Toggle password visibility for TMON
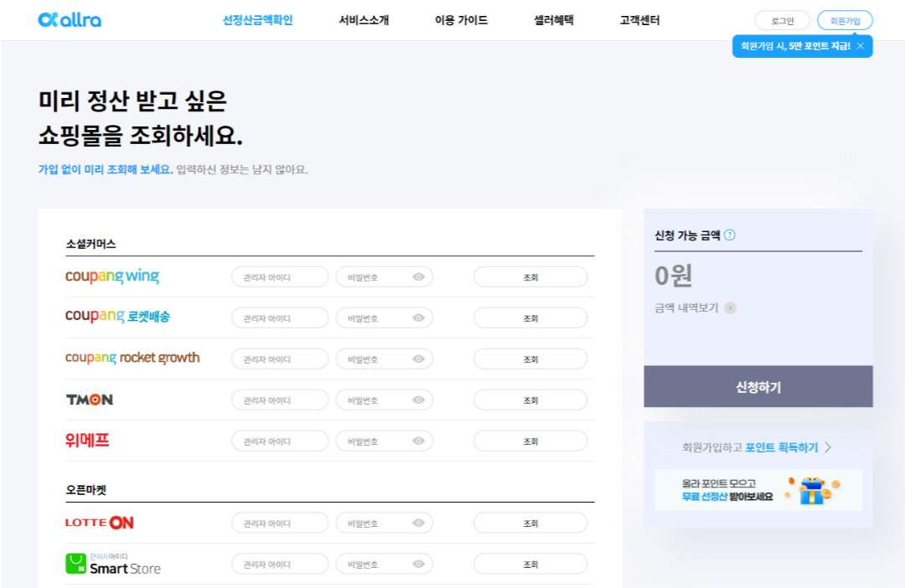This screenshot has height=588, width=905. tap(418, 400)
